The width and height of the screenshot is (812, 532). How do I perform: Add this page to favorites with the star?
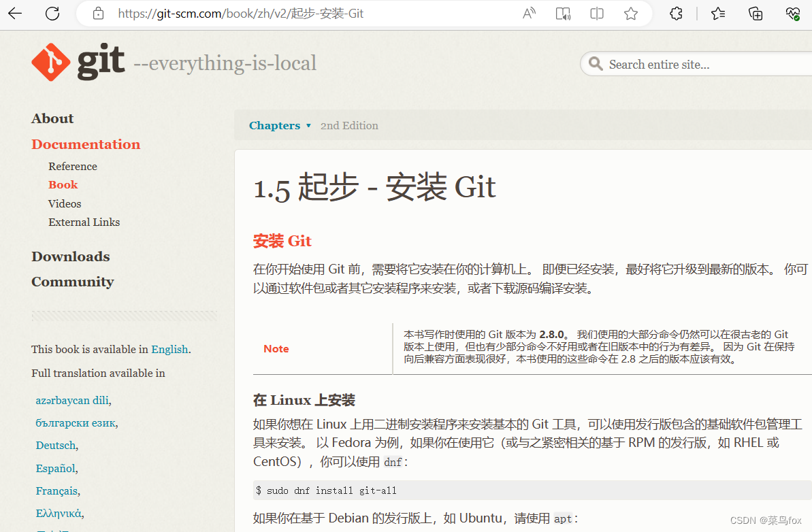click(x=631, y=13)
